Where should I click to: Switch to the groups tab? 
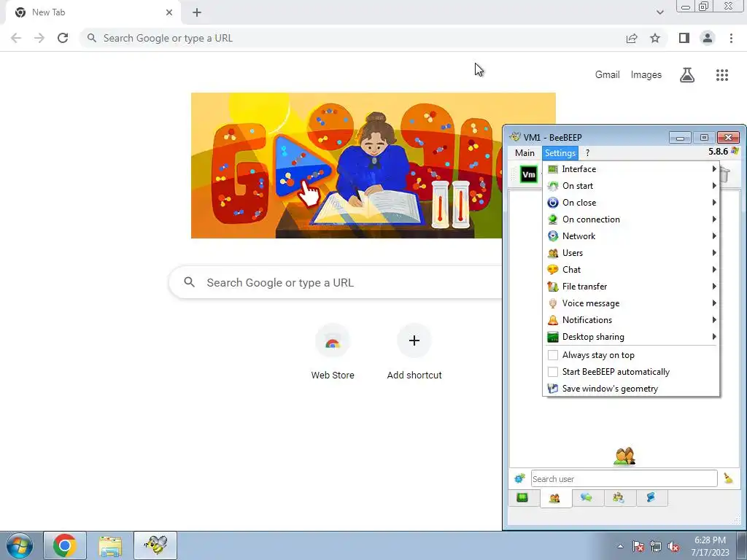pyautogui.click(x=619, y=498)
